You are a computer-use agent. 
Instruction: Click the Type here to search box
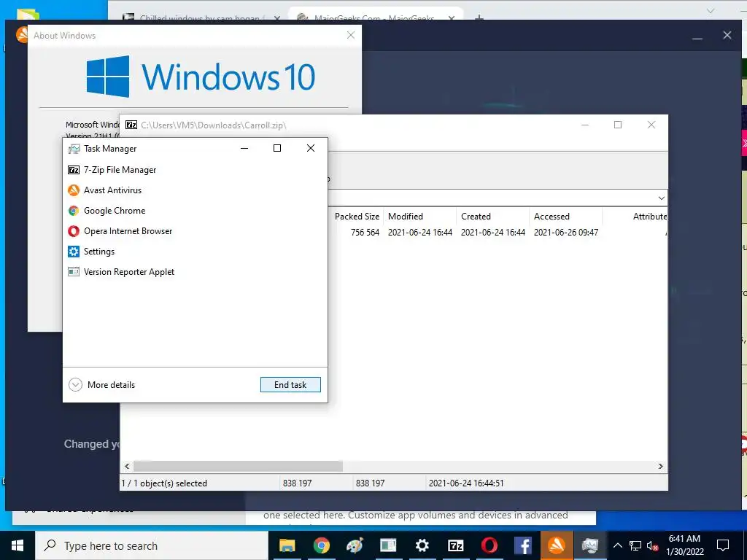[x=152, y=545]
